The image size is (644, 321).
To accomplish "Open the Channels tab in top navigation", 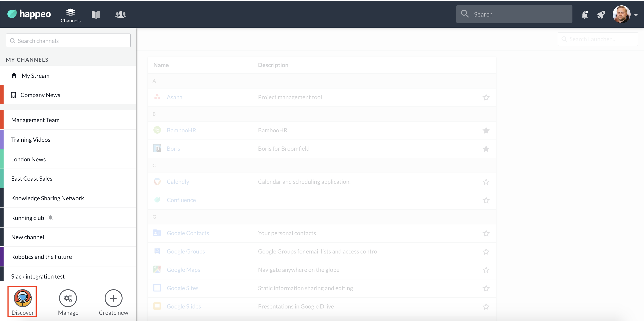I will click(x=70, y=15).
